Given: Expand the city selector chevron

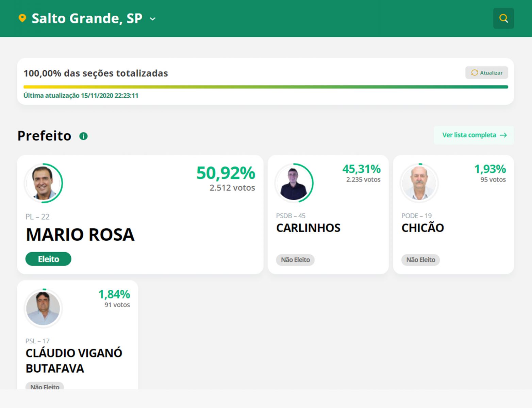Looking at the screenshot, I should tap(153, 19).
